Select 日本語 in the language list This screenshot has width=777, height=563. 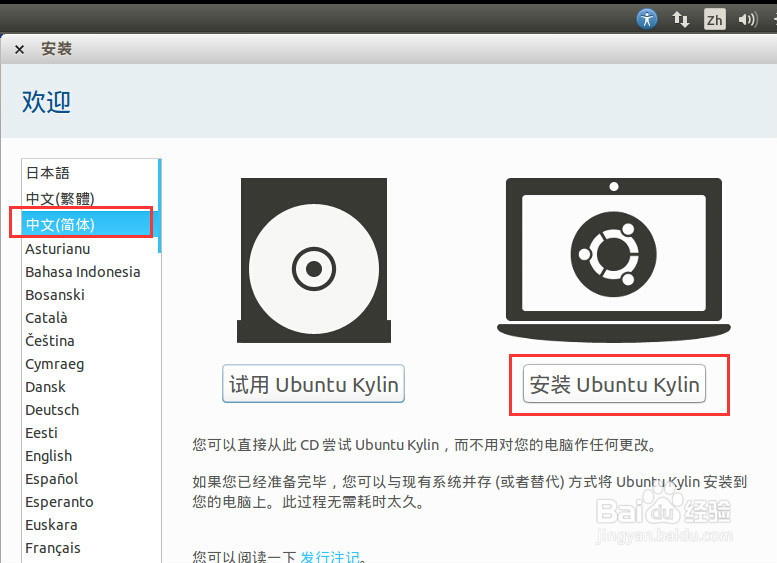[x=90, y=173]
